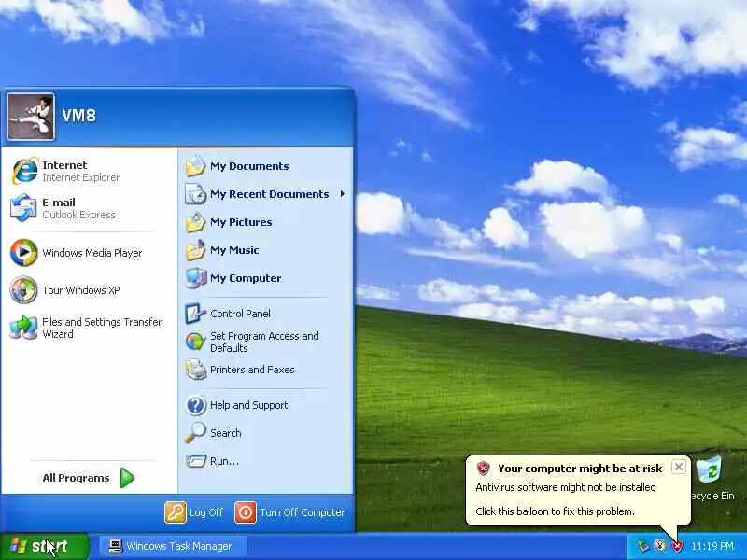
Task: Select the Windows Media Player label
Action: point(92,253)
